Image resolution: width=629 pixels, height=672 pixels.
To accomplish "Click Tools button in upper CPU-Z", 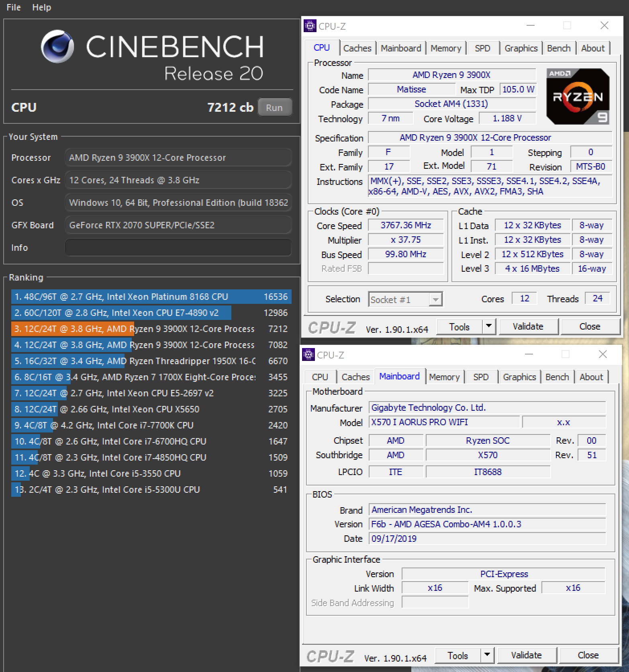I will click(459, 327).
